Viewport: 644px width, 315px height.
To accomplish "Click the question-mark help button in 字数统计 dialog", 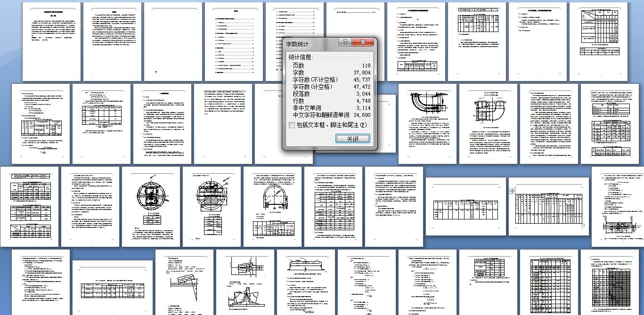I will click(345, 42).
